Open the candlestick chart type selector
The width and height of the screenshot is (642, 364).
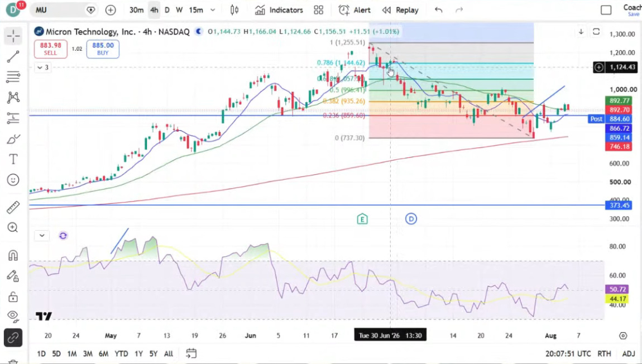[234, 10]
